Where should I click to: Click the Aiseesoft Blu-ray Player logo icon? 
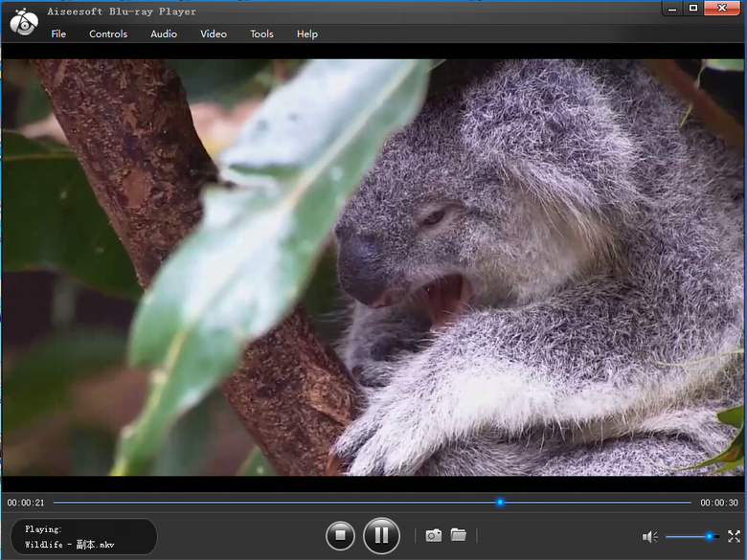coord(23,22)
